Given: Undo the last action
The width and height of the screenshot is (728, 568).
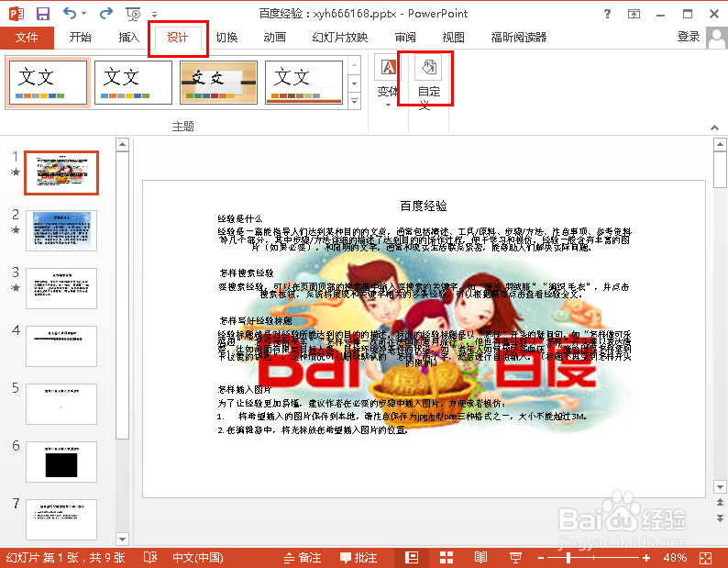Looking at the screenshot, I should 70,14.
